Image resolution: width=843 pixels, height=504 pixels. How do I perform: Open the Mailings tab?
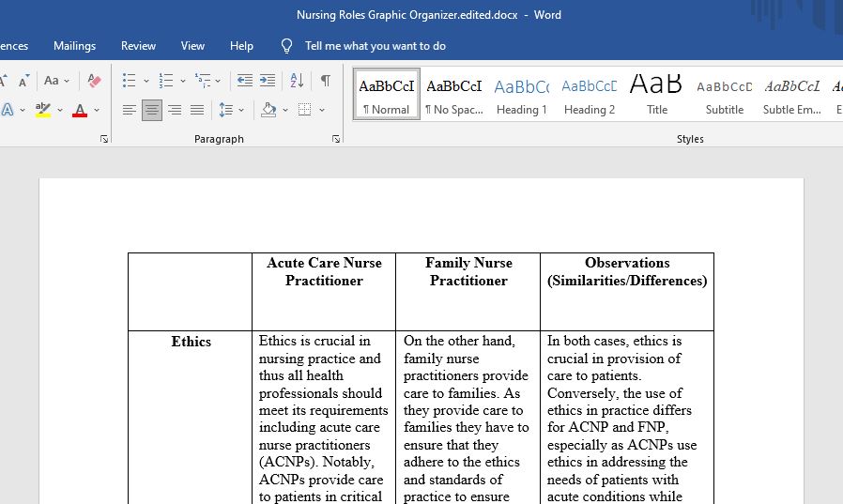[x=75, y=46]
